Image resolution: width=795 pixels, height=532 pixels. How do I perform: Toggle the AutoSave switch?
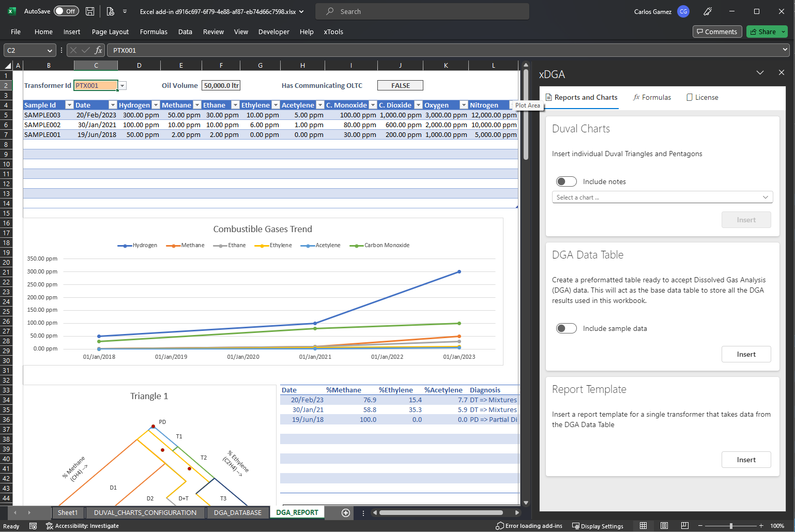[66, 11]
